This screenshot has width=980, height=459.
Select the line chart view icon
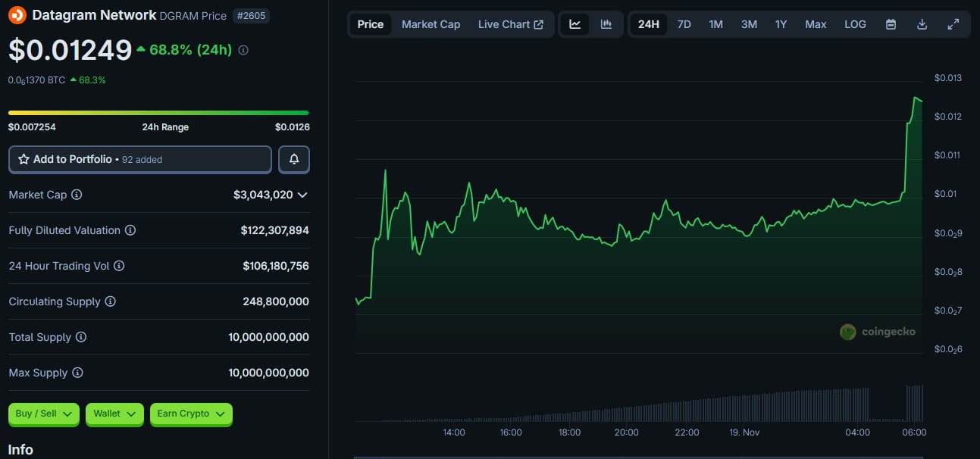[575, 24]
